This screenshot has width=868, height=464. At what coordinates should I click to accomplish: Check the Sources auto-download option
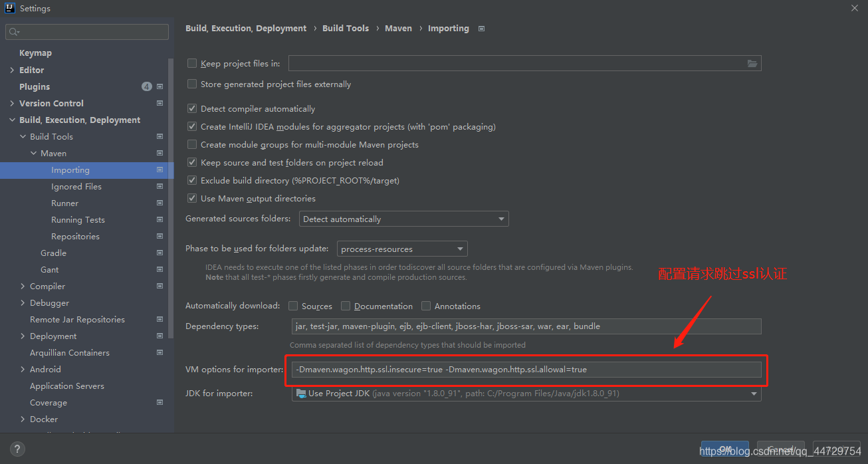click(x=293, y=306)
